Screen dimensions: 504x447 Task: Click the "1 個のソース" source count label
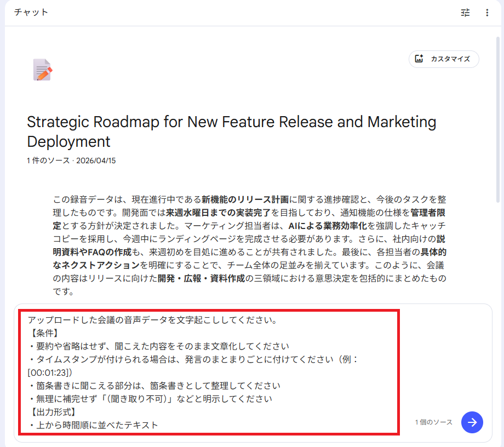coord(433,422)
